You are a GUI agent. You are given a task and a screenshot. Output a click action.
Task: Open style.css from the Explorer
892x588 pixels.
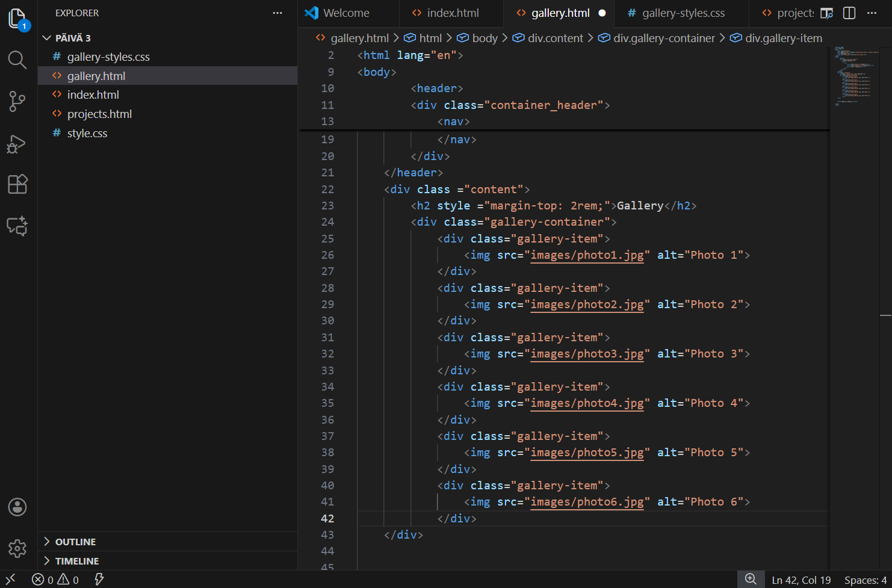pos(86,133)
